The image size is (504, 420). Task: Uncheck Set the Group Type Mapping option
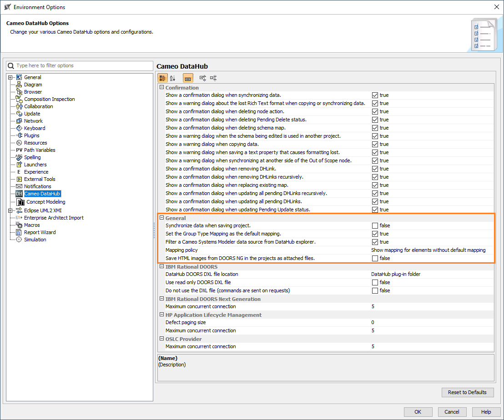coord(374,234)
